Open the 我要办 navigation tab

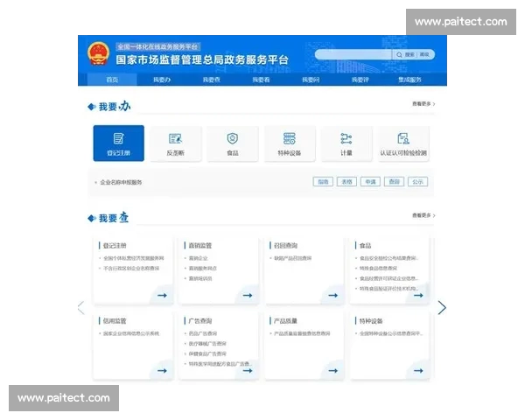(162, 80)
